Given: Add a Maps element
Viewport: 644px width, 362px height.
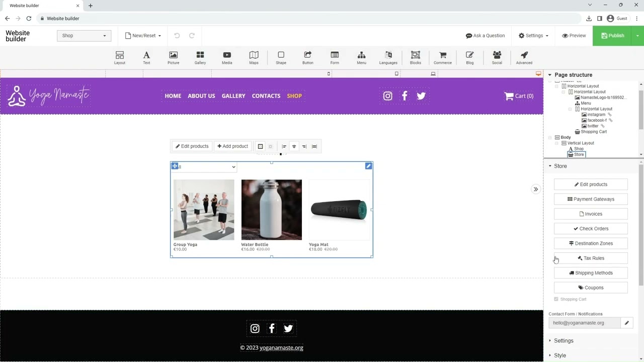Looking at the screenshot, I should [254, 58].
